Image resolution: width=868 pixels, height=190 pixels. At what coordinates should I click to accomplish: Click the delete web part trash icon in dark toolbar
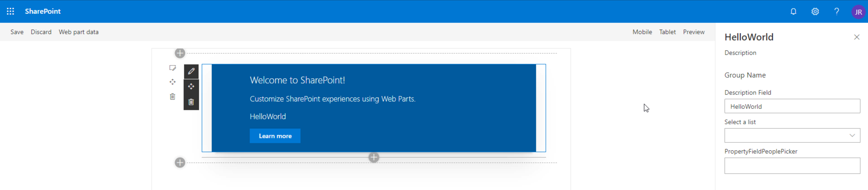click(191, 102)
